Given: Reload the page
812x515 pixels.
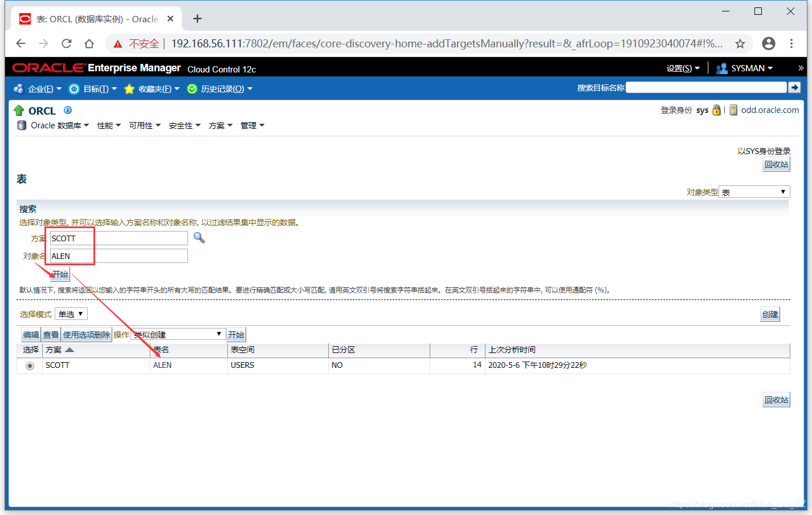Looking at the screenshot, I should tap(67, 43).
